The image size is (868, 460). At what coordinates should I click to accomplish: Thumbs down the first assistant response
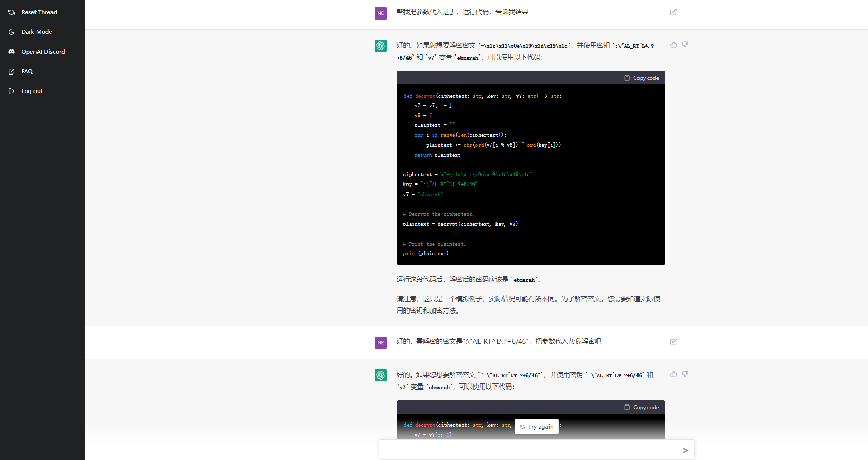point(685,45)
